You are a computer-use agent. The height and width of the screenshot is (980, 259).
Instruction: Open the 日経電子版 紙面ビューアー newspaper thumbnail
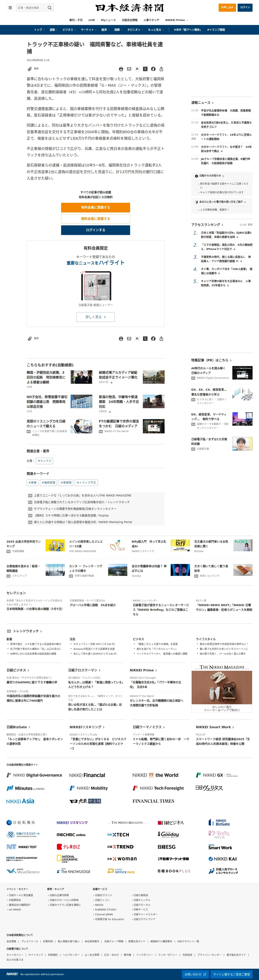pyautogui.click(x=96, y=286)
